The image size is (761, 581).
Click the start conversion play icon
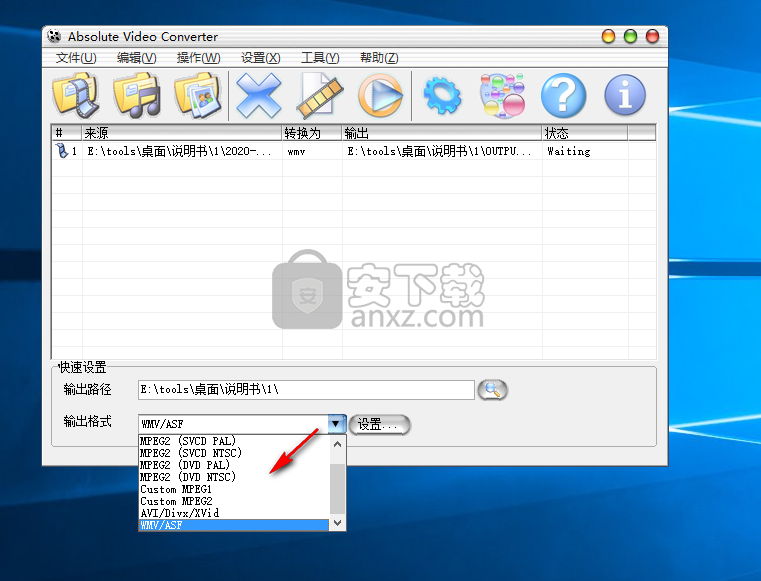(380, 95)
